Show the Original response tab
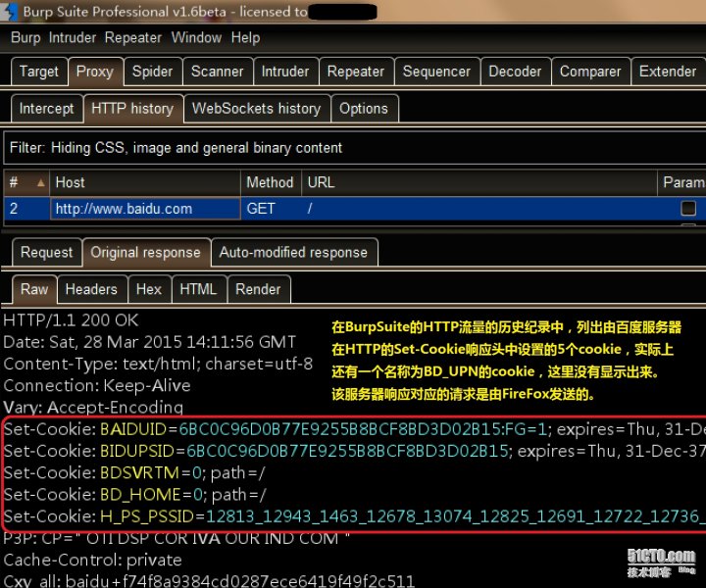Viewport: 706px width, 588px height. (x=146, y=253)
